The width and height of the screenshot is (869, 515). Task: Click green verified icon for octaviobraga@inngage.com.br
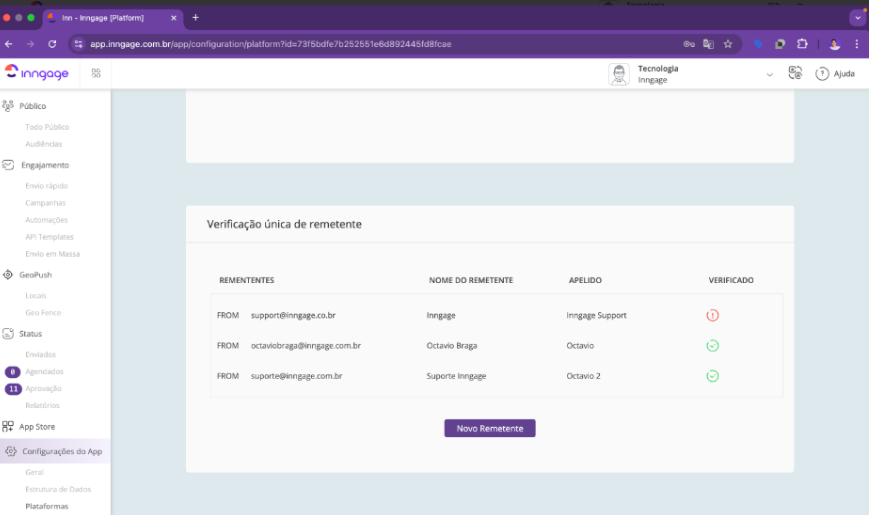[712, 346]
